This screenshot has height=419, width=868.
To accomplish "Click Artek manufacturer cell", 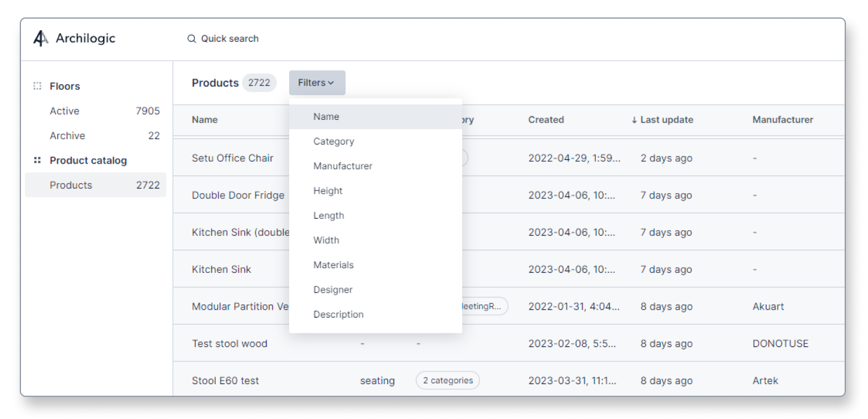I will 766,381.
